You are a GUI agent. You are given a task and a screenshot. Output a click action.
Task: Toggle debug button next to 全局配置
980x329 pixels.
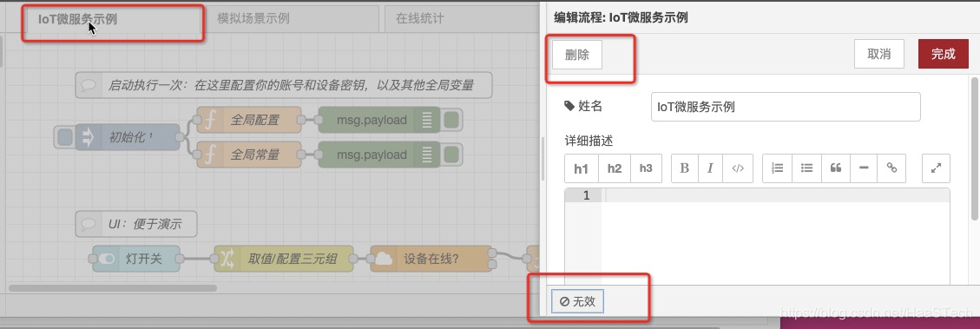click(x=452, y=120)
